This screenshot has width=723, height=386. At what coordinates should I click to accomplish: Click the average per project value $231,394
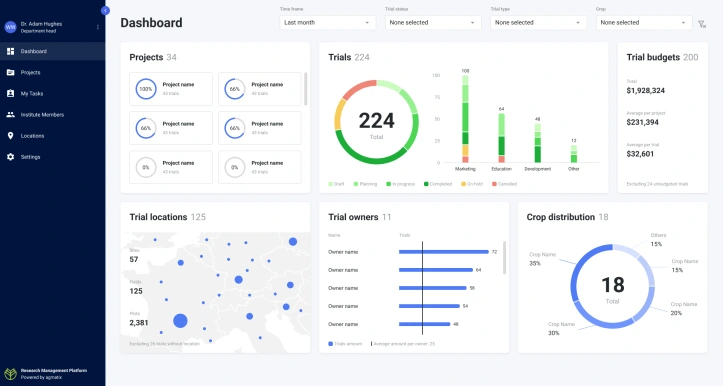642,122
